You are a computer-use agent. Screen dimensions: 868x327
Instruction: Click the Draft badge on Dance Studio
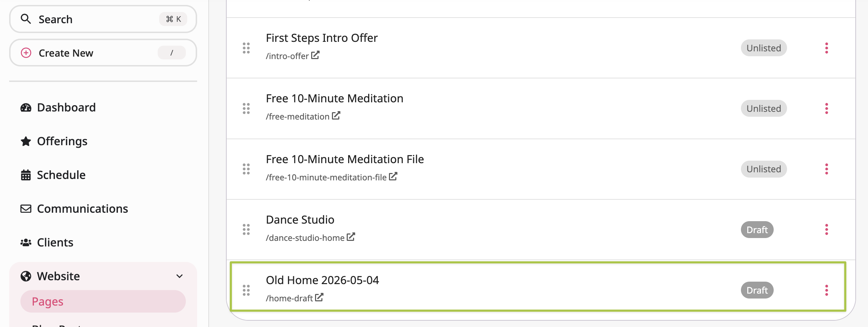[x=757, y=230]
